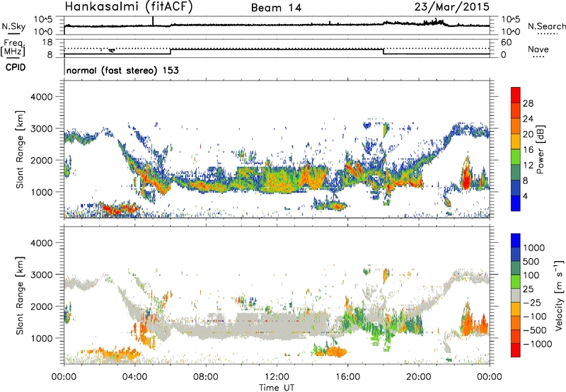Click the 'CPID' label
The height and width of the screenshot is (392, 566).
[x=16, y=67]
